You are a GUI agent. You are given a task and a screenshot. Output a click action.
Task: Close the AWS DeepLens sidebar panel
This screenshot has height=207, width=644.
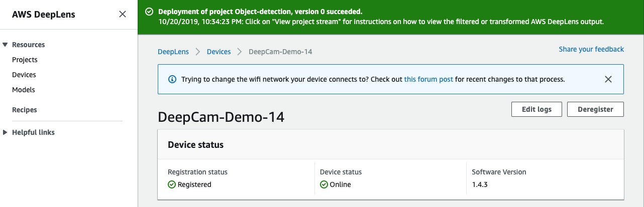point(122,15)
